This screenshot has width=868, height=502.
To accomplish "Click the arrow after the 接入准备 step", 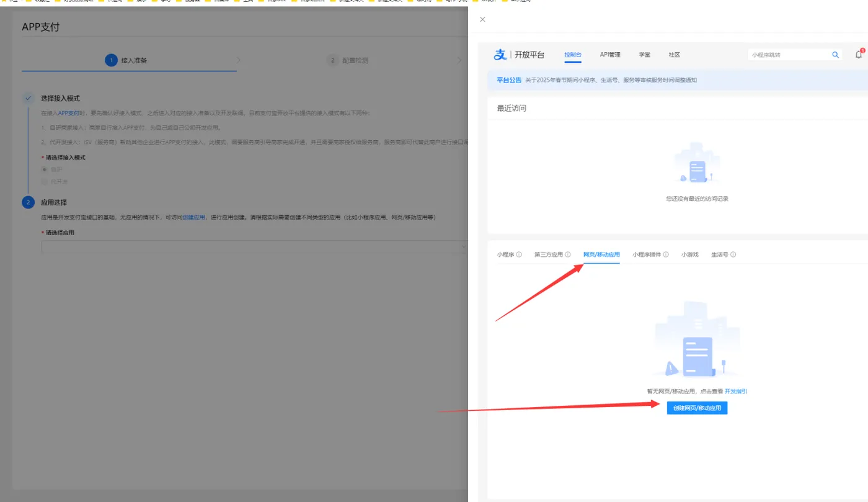I will point(239,60).
